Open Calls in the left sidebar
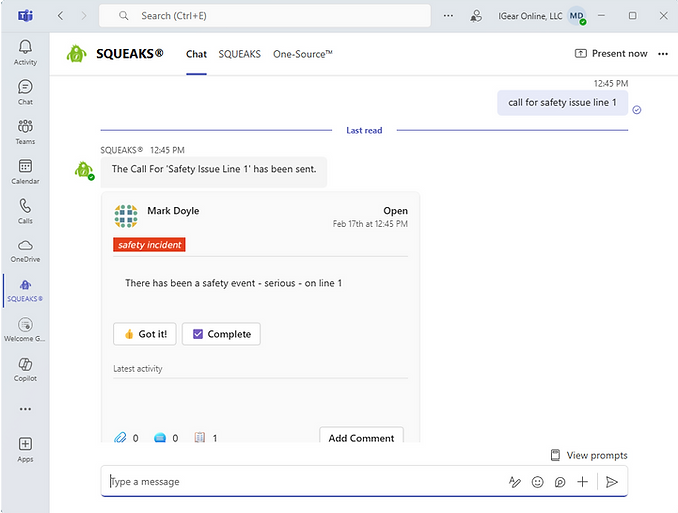The height and width of the screenshot is (513, 678). point(25,210)
